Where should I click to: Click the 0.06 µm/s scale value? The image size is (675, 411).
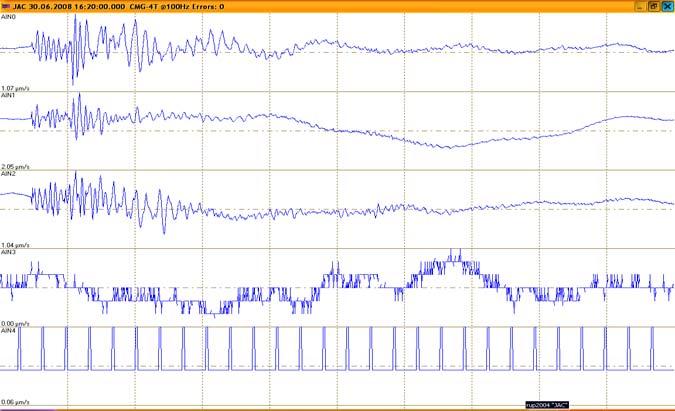(15, 402)
